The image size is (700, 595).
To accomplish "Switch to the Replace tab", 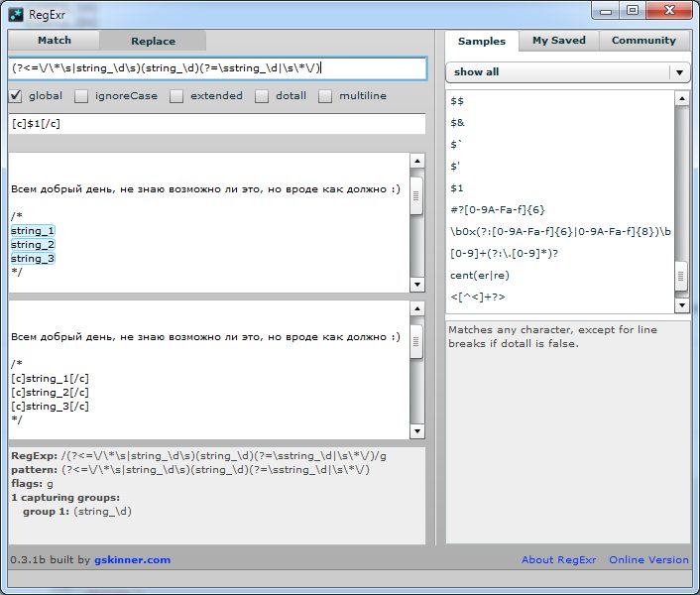I will coord(153,41).
